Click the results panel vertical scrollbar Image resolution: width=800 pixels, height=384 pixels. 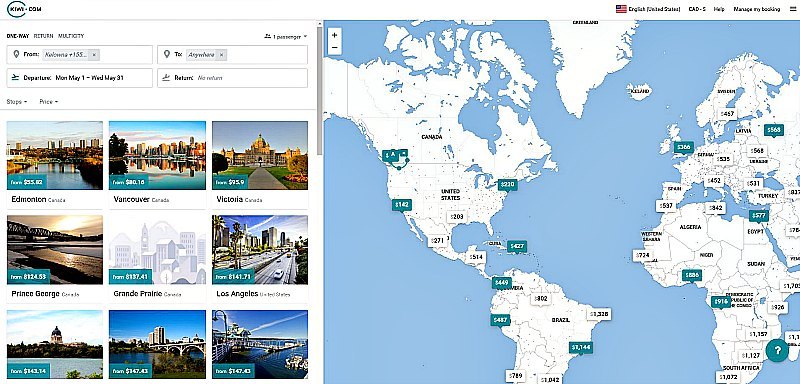click(x=319, y=91)
